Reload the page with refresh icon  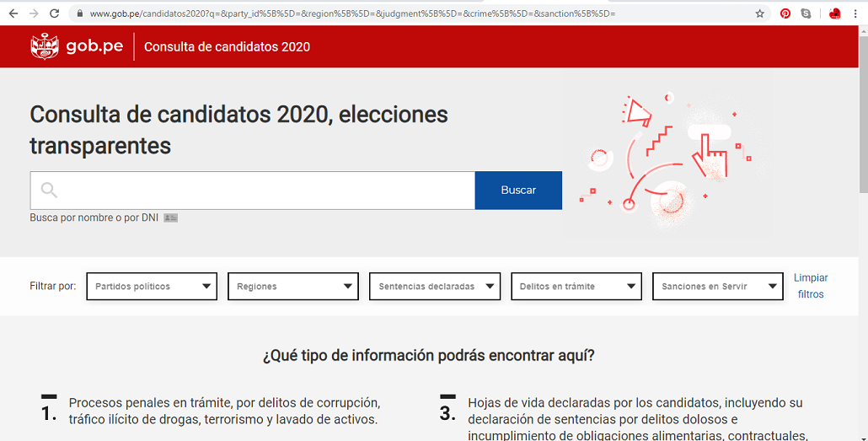[55, 13]
